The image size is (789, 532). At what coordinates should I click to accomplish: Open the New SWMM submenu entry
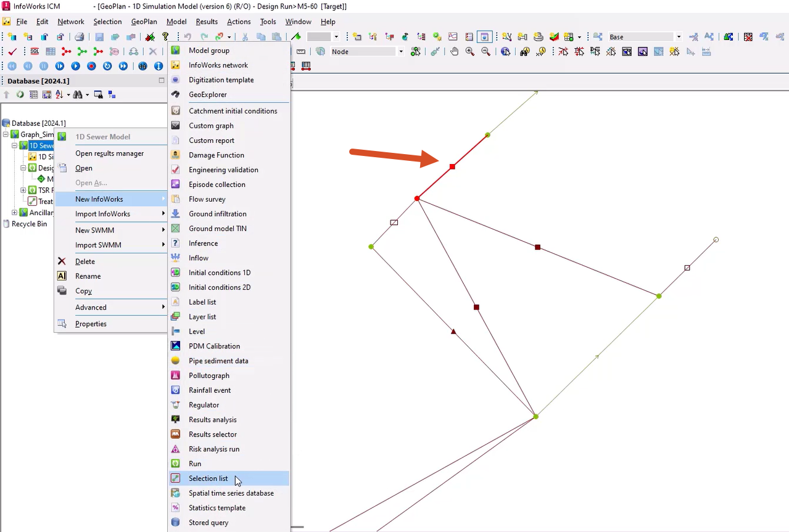point(111,230)
